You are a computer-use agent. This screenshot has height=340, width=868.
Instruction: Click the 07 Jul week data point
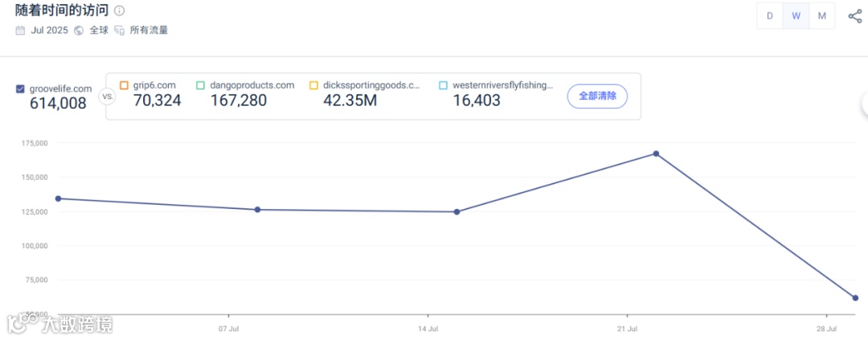click(257, 209)
